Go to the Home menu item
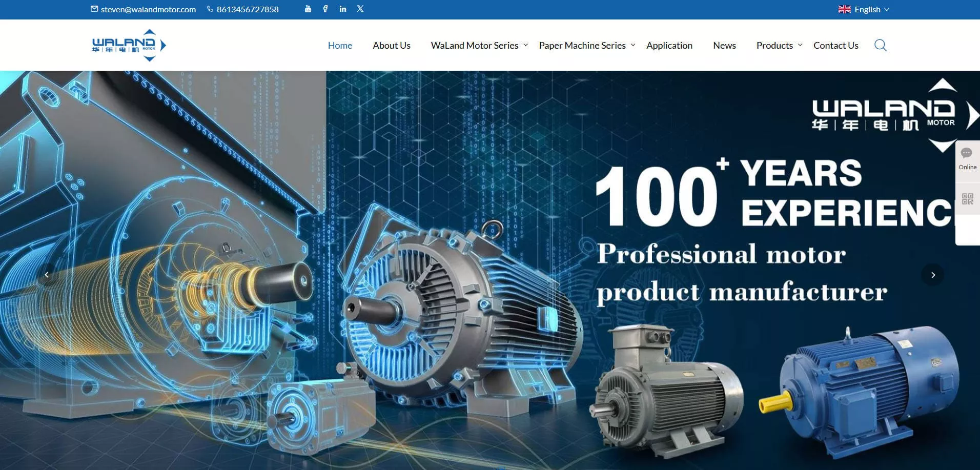 pyautogui.click(x=340, y=45)
